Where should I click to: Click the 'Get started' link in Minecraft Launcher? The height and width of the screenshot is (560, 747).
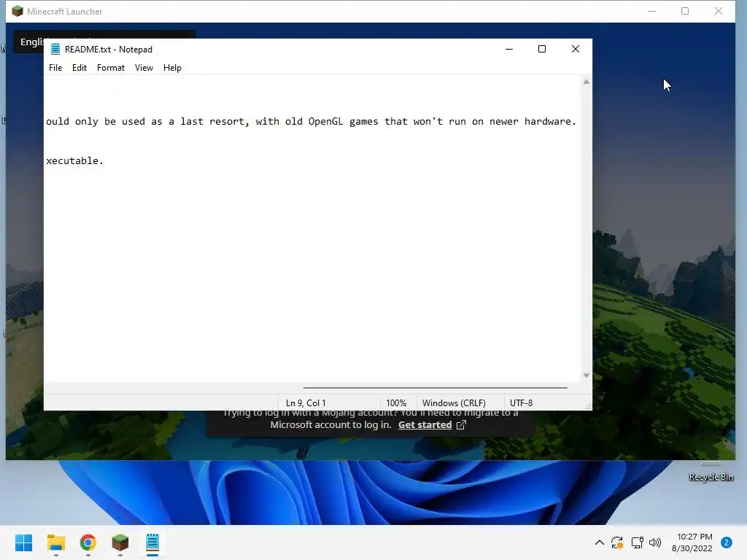point(425,425)
